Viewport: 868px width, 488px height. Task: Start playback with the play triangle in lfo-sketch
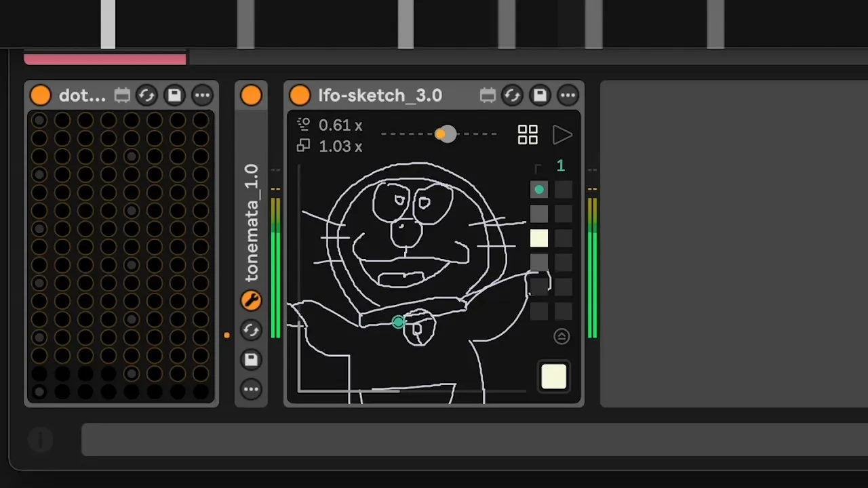[562, 134]
